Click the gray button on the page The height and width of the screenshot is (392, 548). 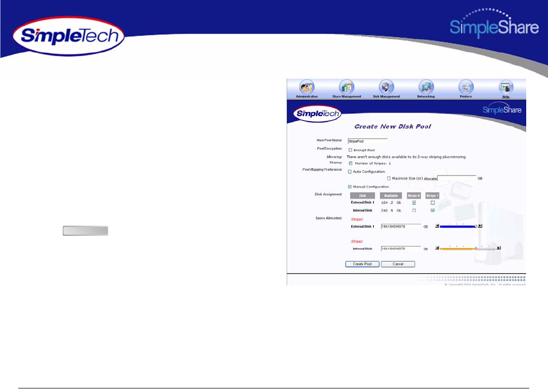[85, 231]
